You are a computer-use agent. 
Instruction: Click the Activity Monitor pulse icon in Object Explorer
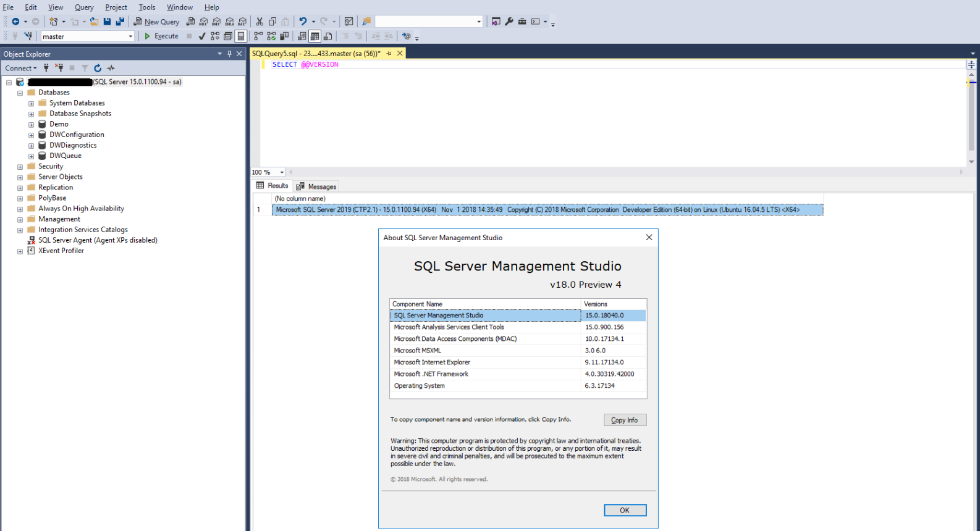point(111,68)
